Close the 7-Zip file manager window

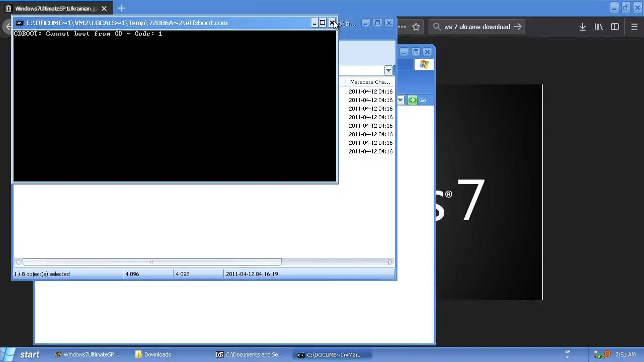click(x=389, y=23)
